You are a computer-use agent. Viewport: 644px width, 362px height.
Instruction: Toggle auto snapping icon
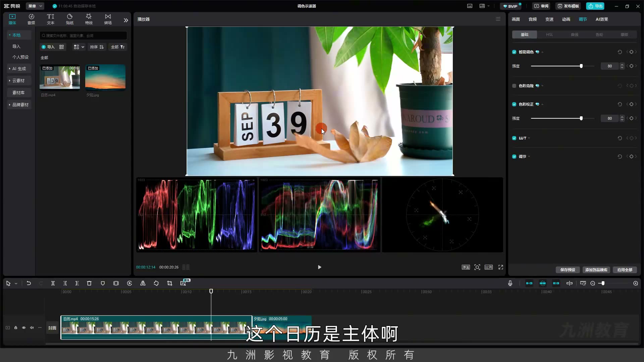pyautogui.click(x=543, y=283)
